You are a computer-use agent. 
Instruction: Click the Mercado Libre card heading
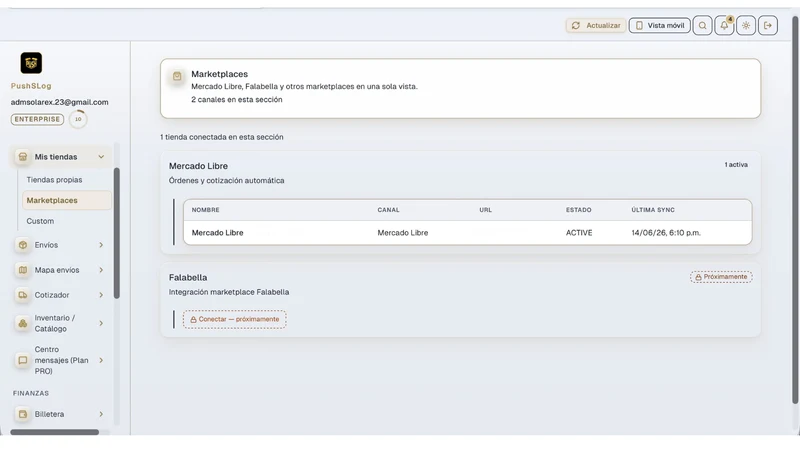tap(198, 166)
